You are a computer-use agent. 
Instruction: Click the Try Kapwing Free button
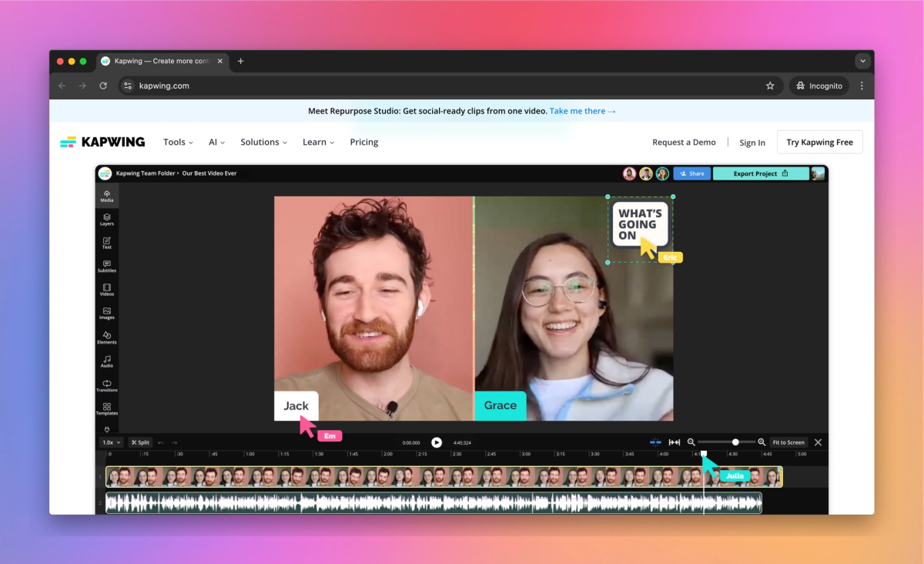tap(819, 142)
